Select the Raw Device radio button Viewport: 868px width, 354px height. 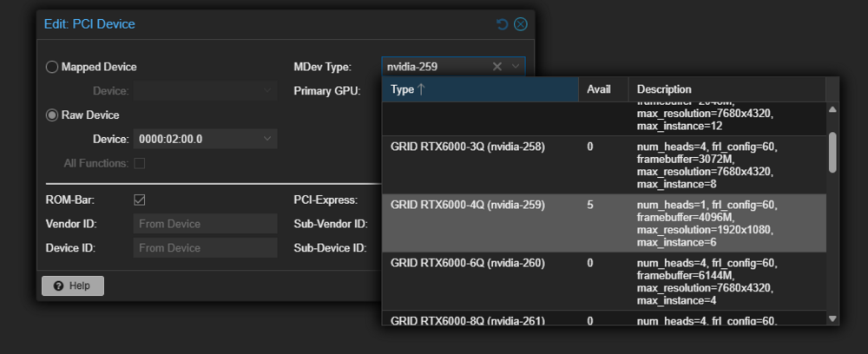(x=51, y=115)
